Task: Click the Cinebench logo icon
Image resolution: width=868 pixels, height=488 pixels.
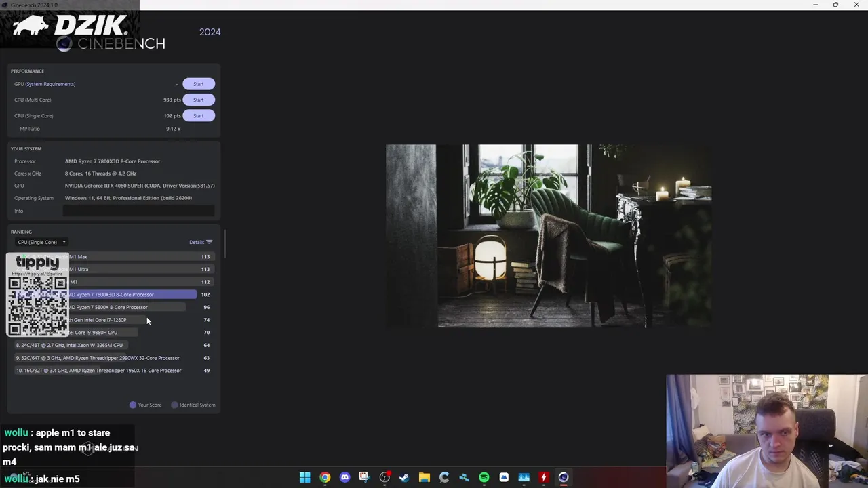Action: (x=64, y=44)
